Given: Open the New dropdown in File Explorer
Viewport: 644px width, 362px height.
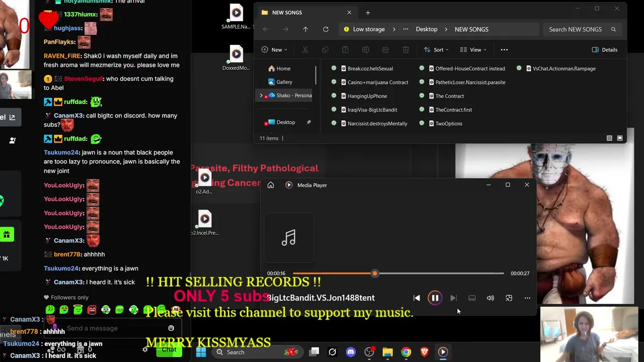Looking at the screenshot, I should point(274,50).
